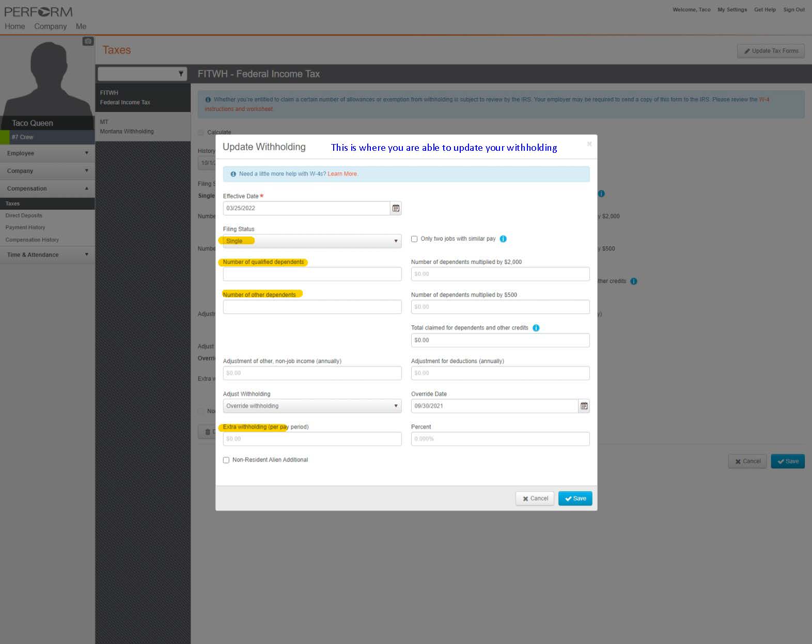Click Cancel in the Update Withholding dialog

coord(535,498)
